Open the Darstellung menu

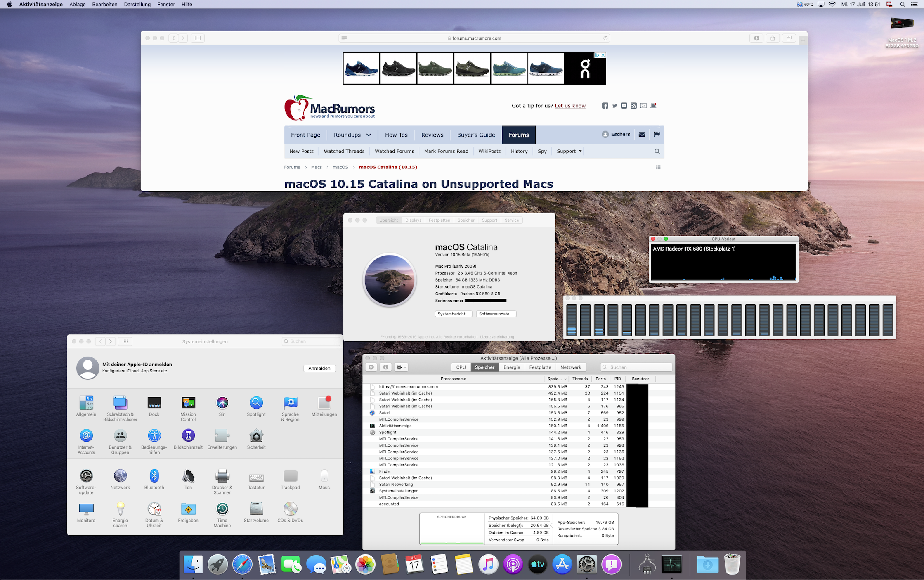[137, 5]
